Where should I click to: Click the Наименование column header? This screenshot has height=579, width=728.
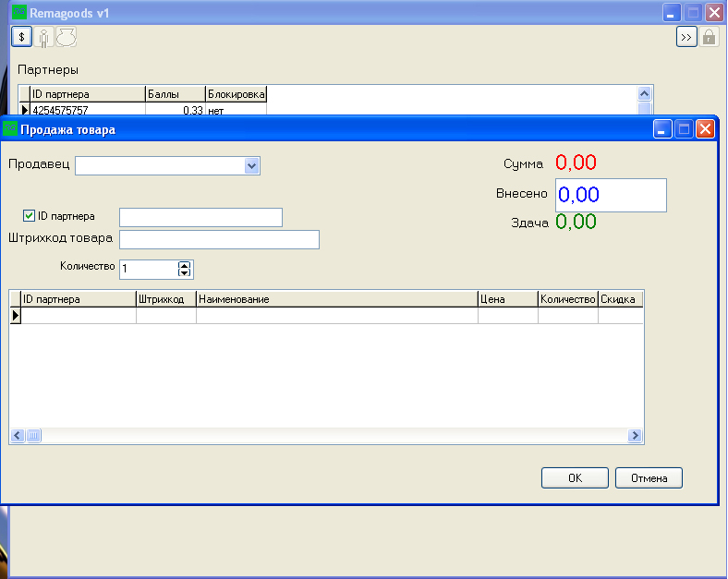pyautogui.click(x=336, y=299)
